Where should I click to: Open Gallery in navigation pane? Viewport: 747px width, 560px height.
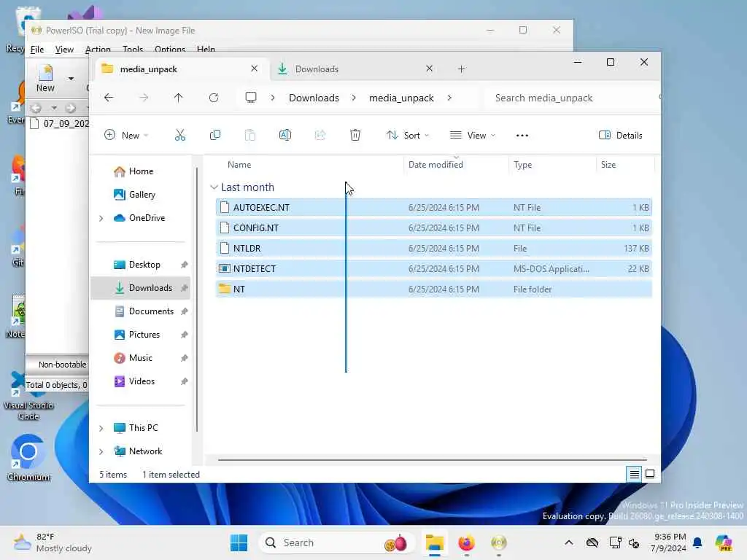point(142,195)
